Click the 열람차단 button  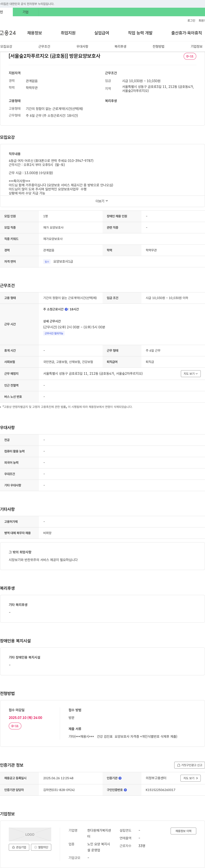(41, 847)
